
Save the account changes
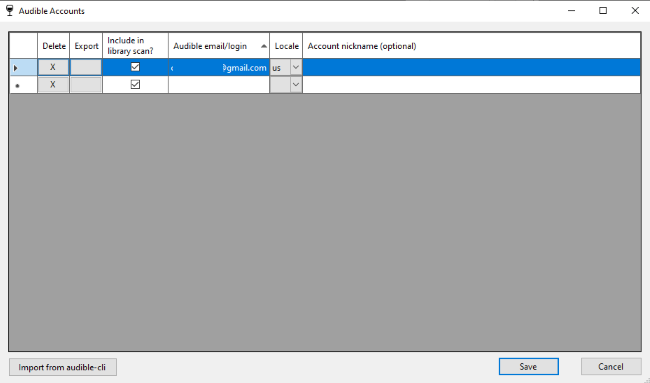pos(529,366)
